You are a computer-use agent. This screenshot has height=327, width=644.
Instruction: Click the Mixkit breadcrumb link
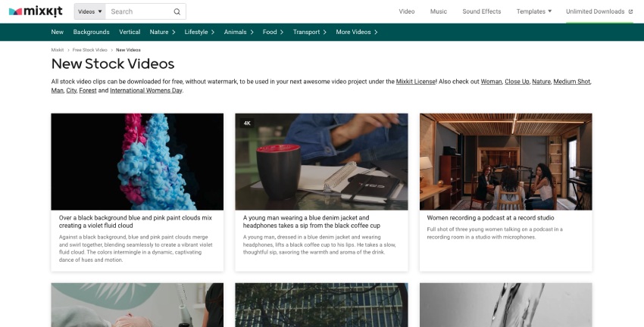[x=58, y=50]
